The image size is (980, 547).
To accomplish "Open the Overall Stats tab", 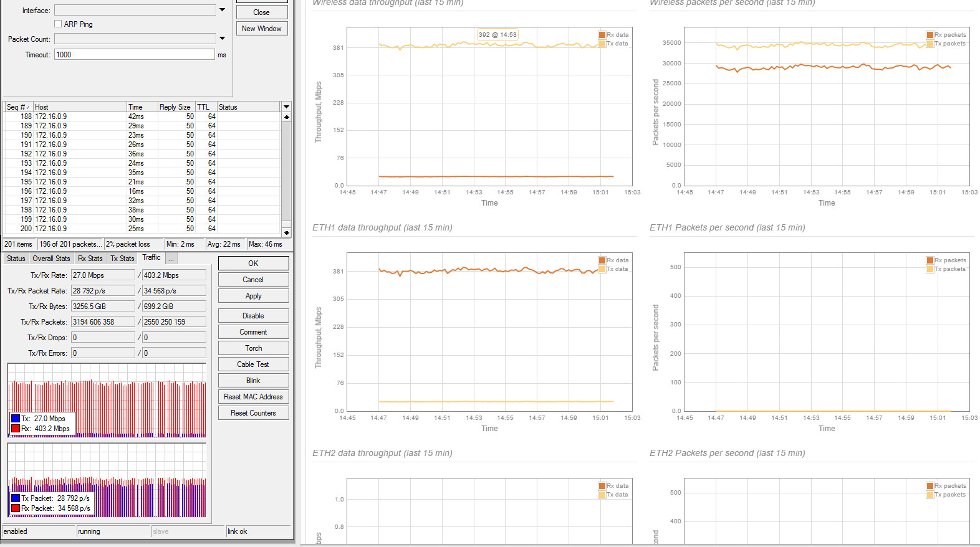I will click(x=51, y=259).
